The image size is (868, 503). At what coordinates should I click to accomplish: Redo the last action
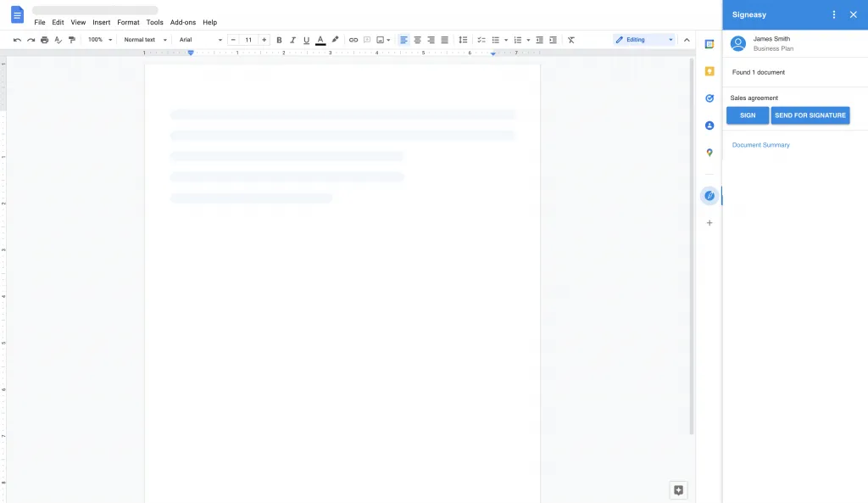point(31,40)
